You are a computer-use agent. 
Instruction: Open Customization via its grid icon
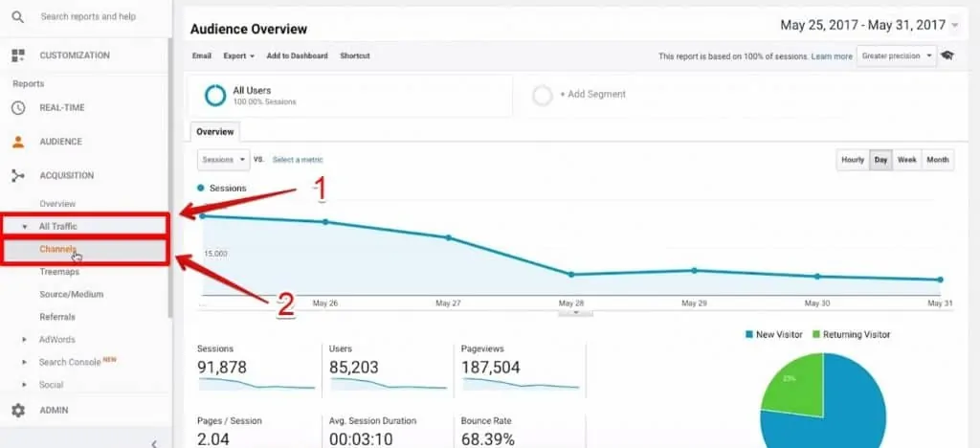[17, 56]
